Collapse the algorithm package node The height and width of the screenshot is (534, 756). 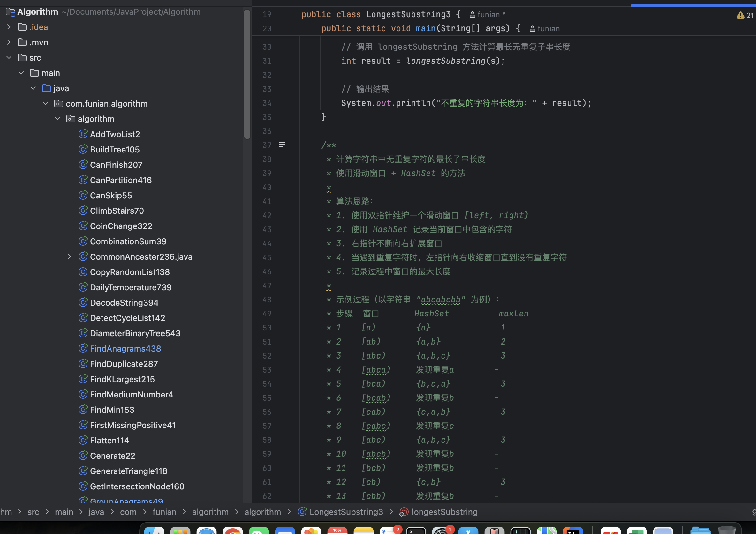point(57,118)
